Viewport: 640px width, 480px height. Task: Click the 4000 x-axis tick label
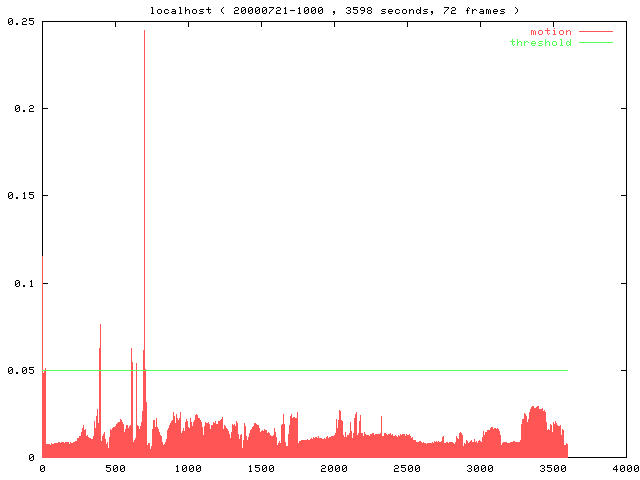(626, 468)
